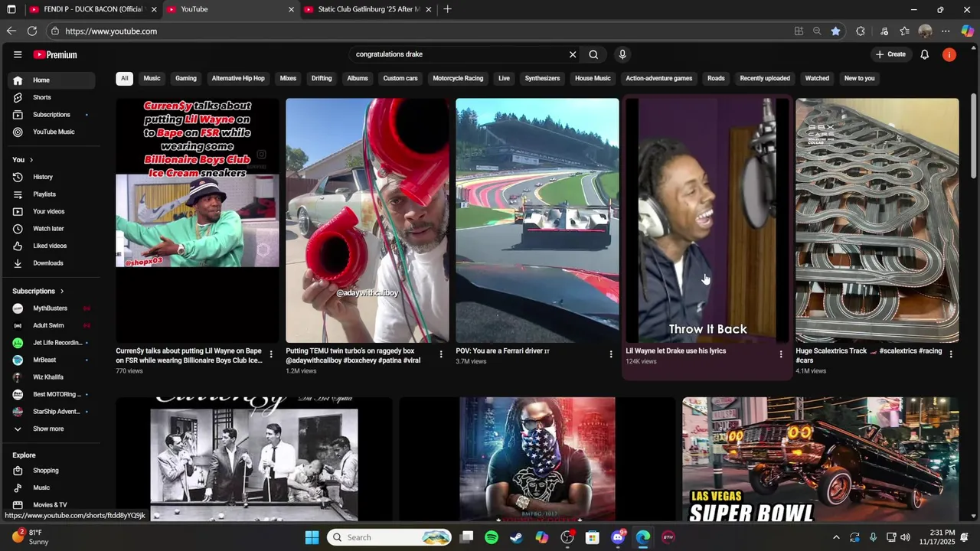
Task: Open more options for TEMU twin turbo short
Action: (x=441, y=354)
